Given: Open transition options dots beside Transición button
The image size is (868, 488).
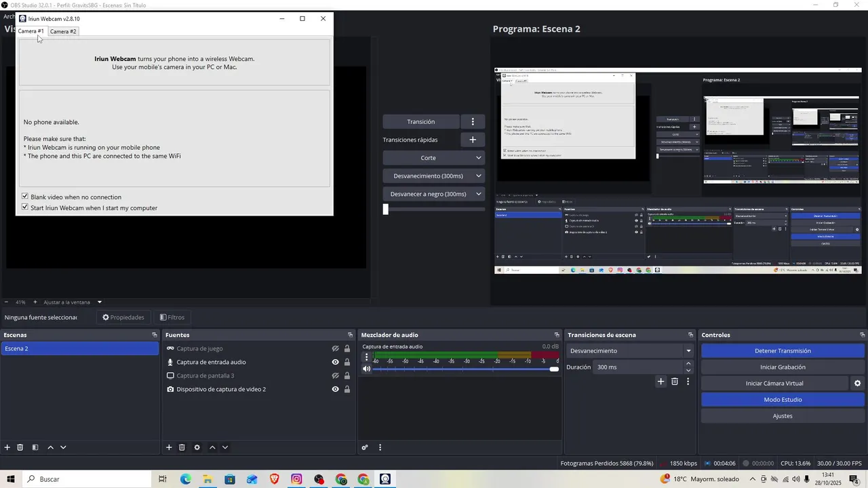Looking at the screenshot, I should [473, 122].
